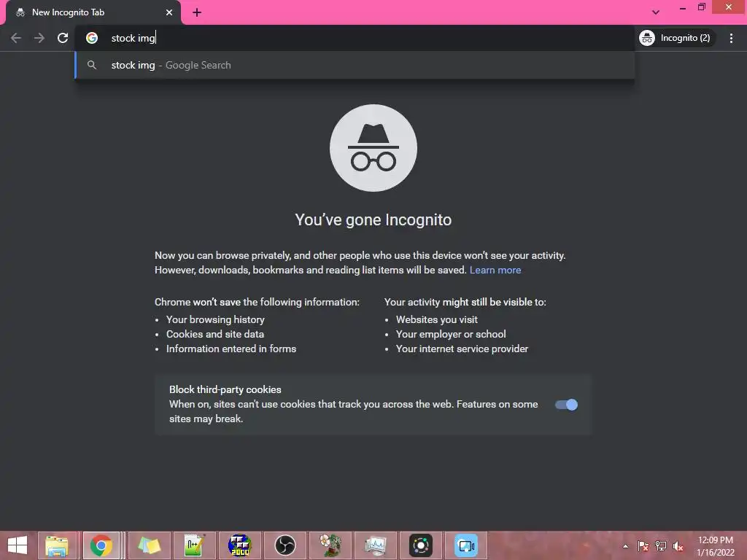Image resolution: width=747 pixels, height=560 pixels.
Task: Click the 'Cookies and site data' list item
Action: tap(215, 334)
